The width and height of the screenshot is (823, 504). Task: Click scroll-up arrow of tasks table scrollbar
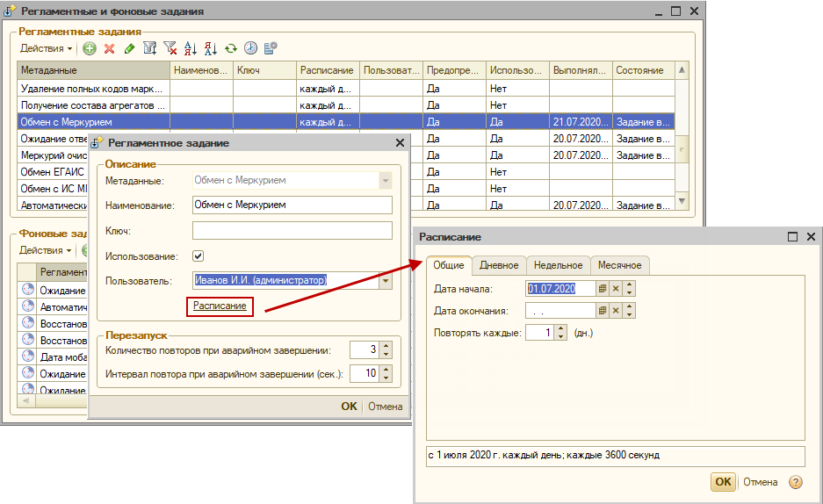pos(682,69)
